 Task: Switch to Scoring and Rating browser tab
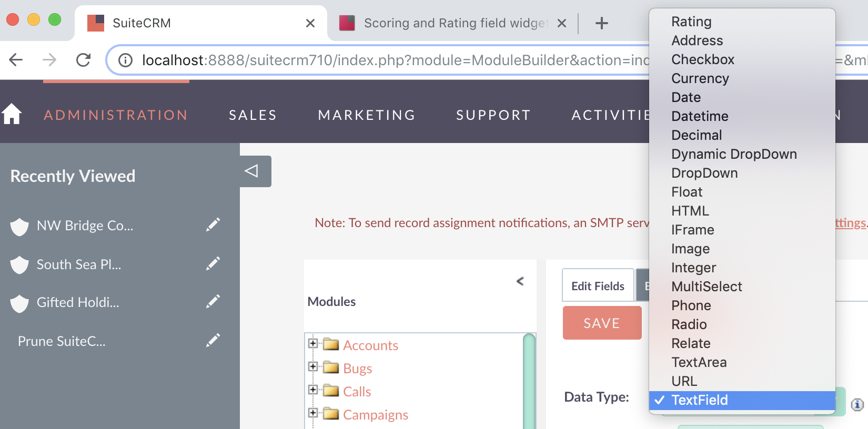451,23
